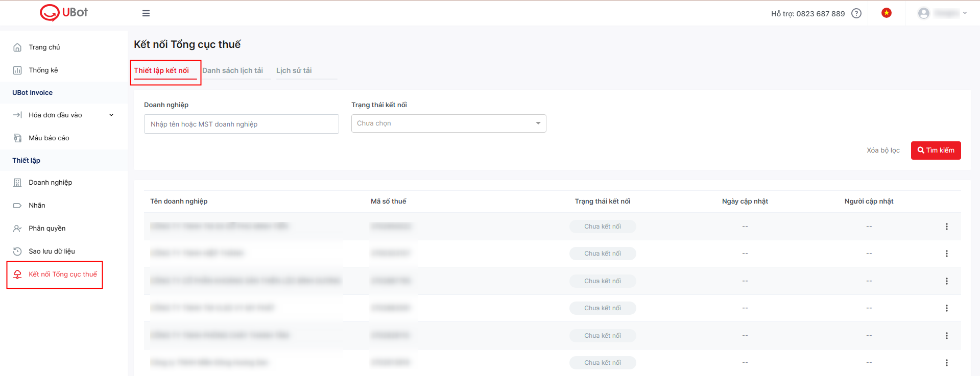Viewport: 980px width, 376px height.
Task: Click the Trạng thái kết nối column header
Action: 603,201
